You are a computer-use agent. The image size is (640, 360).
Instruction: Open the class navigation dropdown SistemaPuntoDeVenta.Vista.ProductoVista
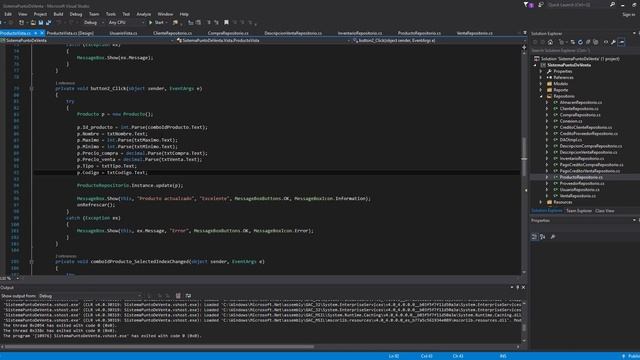coord(263,40)
